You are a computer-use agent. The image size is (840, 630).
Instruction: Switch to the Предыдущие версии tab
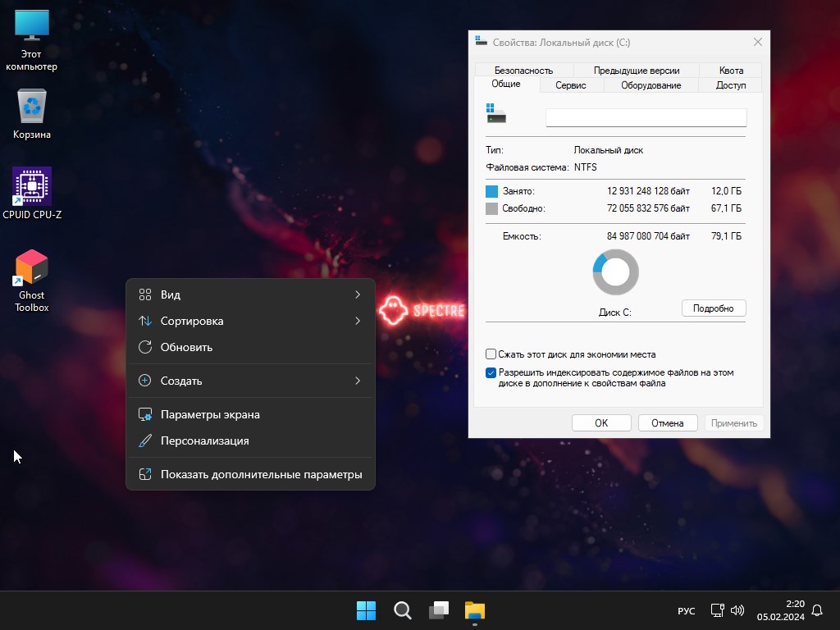coord(637,71)
